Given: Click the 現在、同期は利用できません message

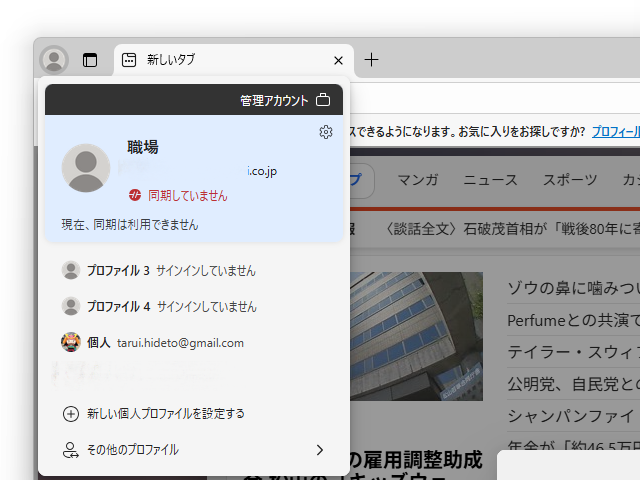Looking at the screenshot, I should [x=130, y=224].
